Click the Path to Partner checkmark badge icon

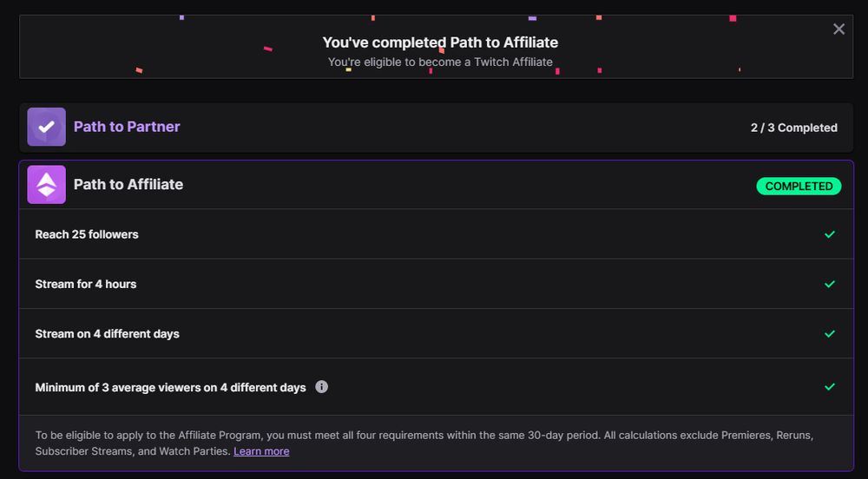tap(46, 127)
